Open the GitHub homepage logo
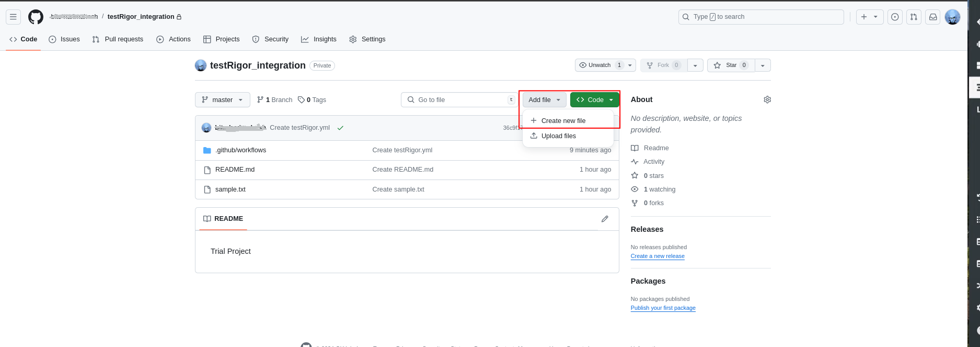 36,17
